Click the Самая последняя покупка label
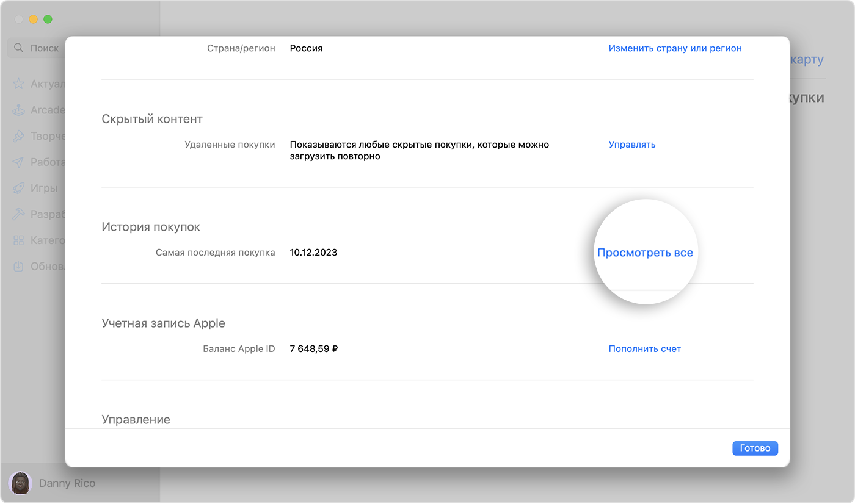This screenshot has width=855, height=504. (x=216, y=253)
